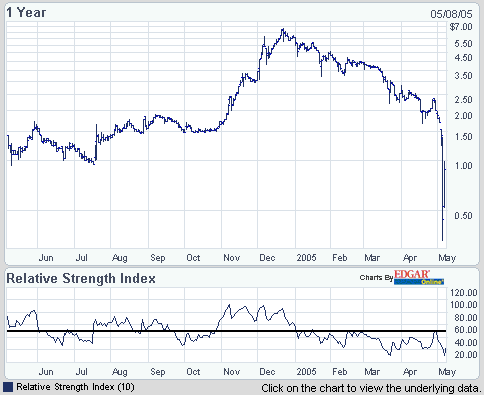This screenshot has width=484, height=395.
Task: Click the 3.50 price axis label
Action: point(464,76)
